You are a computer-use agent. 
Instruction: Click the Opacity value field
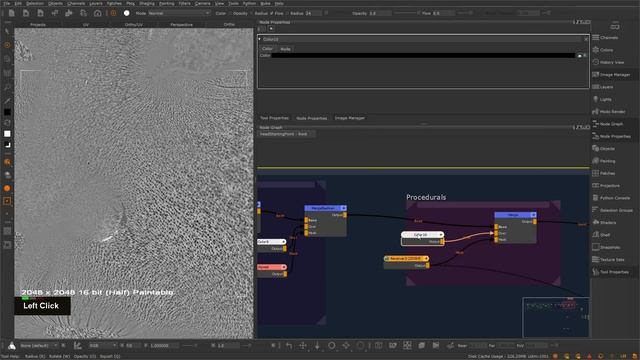click(380, 13)
